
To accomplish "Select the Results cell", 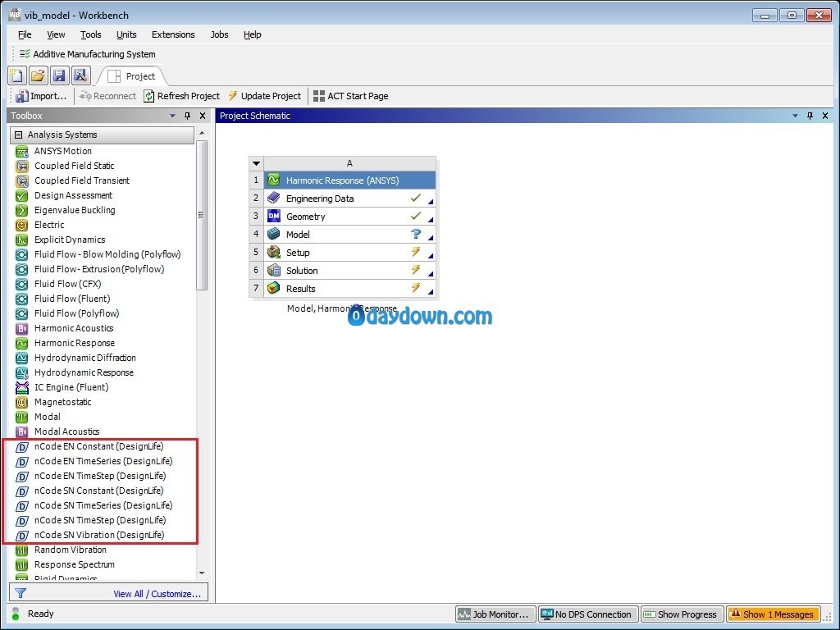I will click(349, 289).
